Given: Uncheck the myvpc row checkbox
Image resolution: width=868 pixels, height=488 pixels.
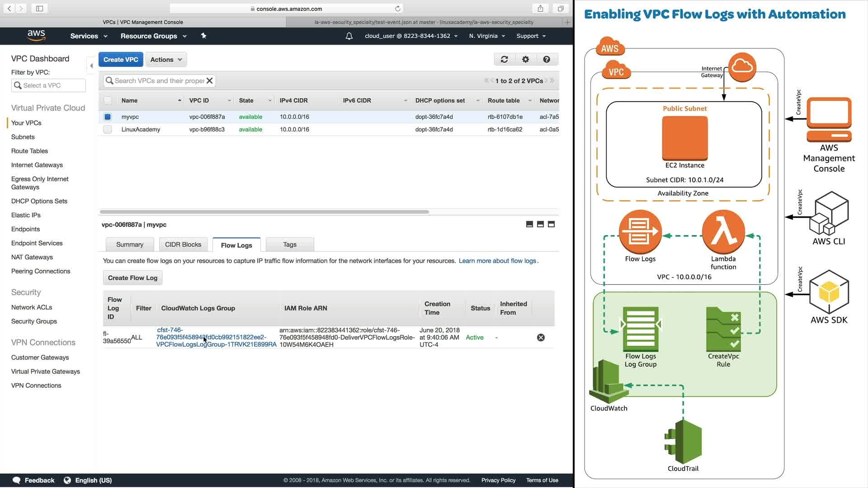Looking at the screenshot, I should (x=108, y=117).
